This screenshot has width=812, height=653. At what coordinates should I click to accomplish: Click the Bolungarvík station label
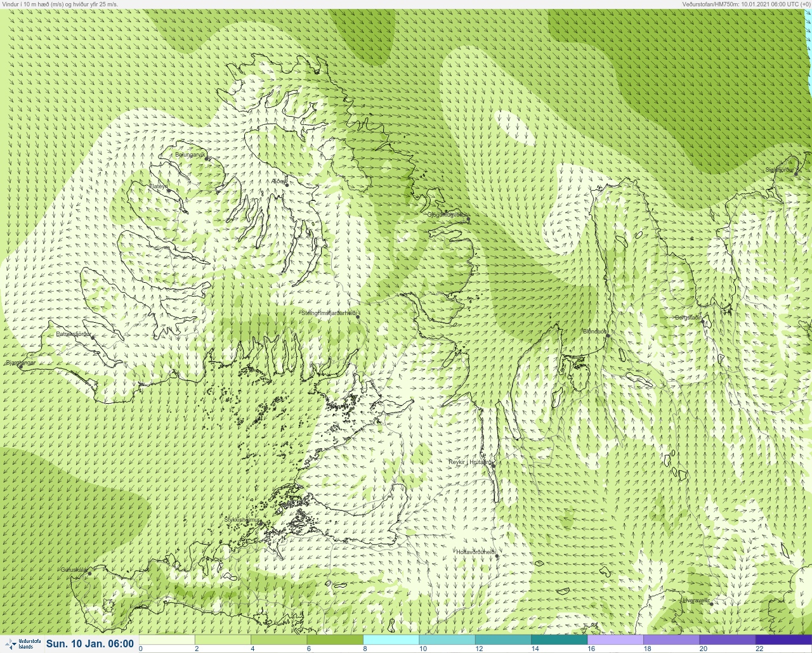point(190,154)
